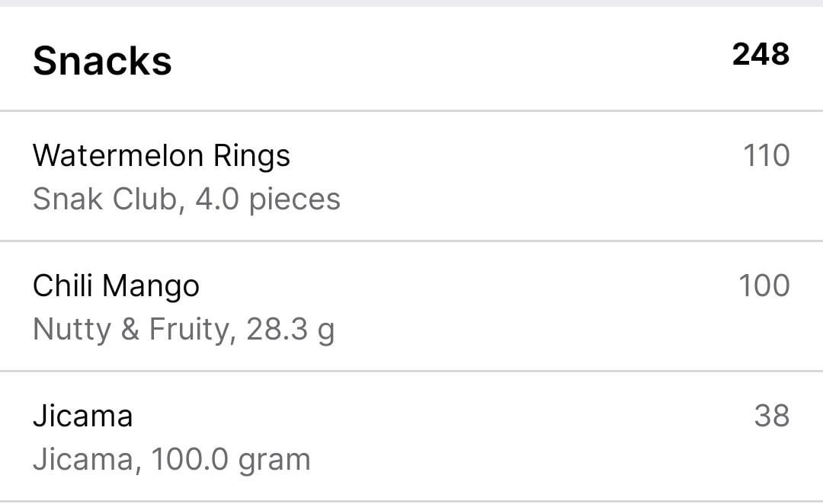Click the Nutty & Fruity brand name
Image resolution: width=823 pixels, height=504 pixels.
coord(131,330)
